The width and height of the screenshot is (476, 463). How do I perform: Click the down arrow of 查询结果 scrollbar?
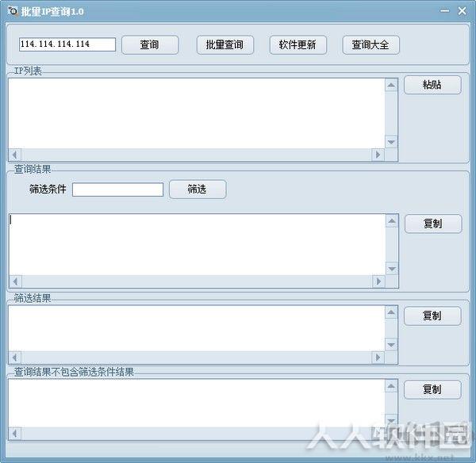click(x=392, y=269)
